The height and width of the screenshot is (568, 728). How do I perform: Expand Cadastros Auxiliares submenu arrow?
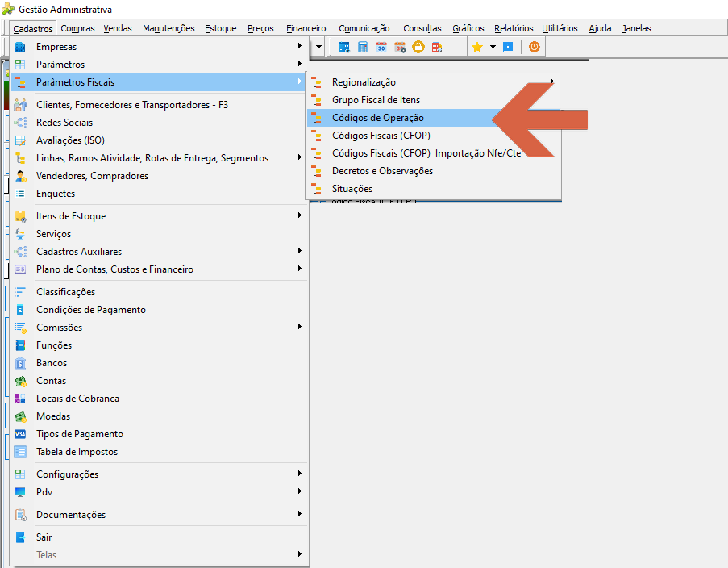(300, 251)
